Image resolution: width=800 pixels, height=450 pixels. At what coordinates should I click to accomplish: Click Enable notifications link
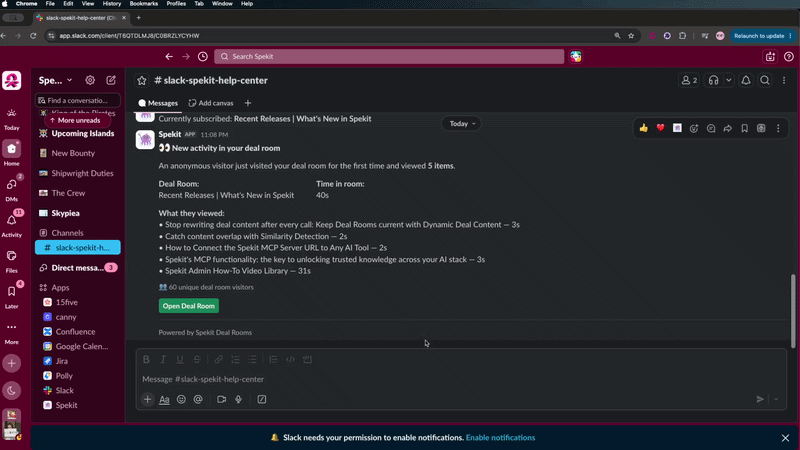(500, 438)
